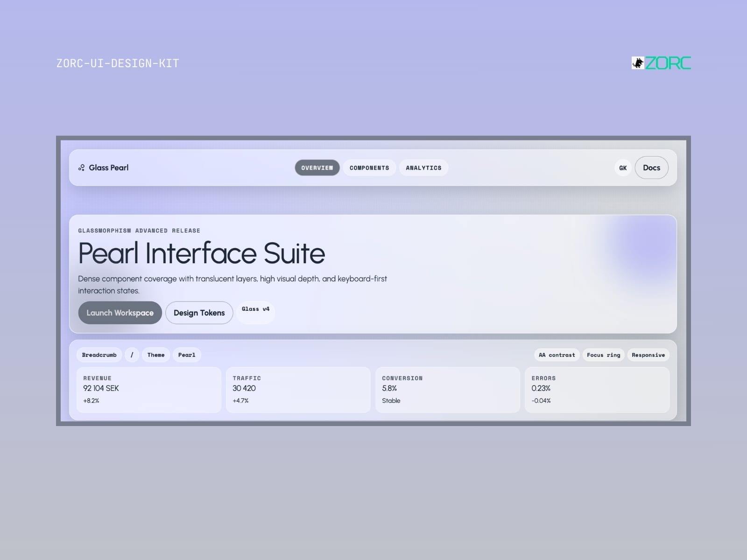Click the 92 104 SEK value
747x560 pixels.
tap(101, 388)
